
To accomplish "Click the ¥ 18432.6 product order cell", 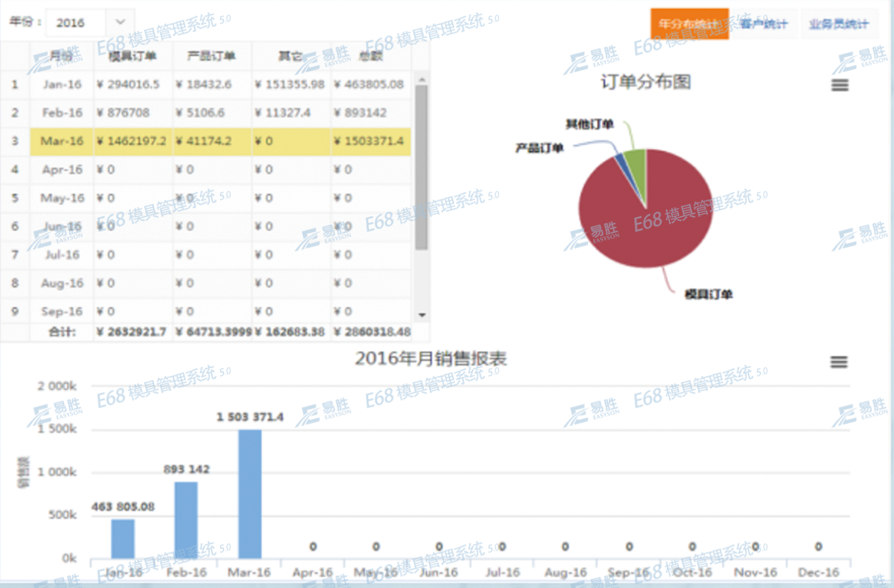I will tap(211, 84).
